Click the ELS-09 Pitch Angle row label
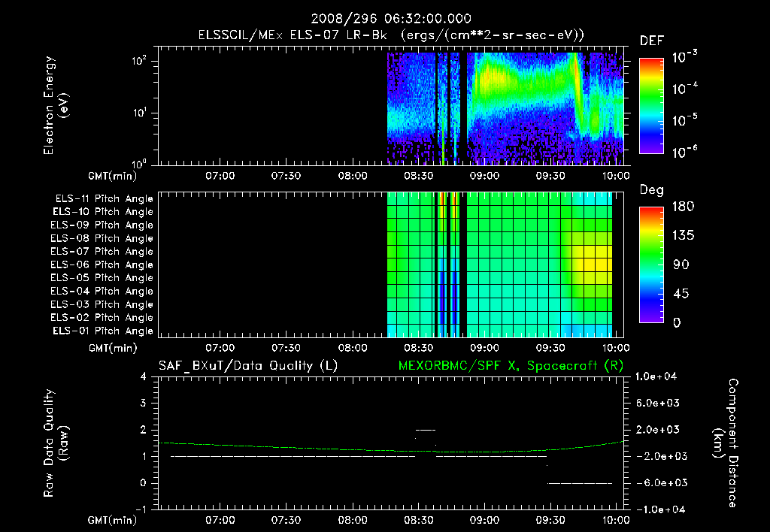 point(102,225)
